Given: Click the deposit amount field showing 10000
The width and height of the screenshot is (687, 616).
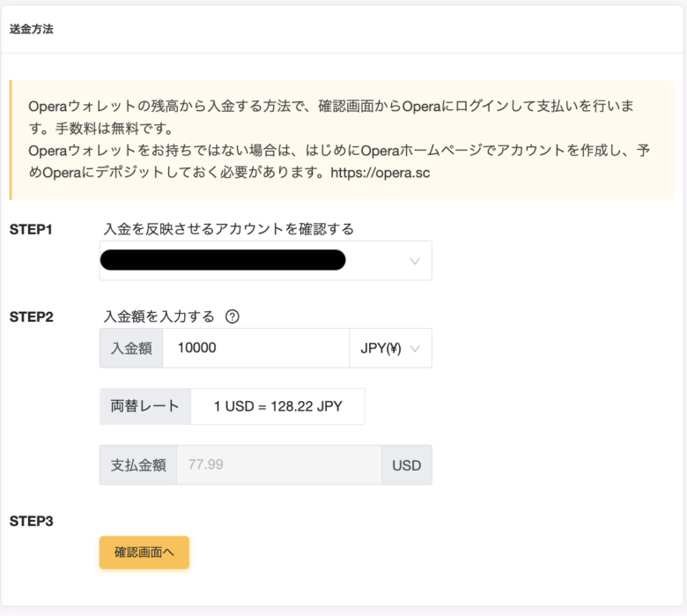Looking at the screenshot, I should tap(255, 348).
